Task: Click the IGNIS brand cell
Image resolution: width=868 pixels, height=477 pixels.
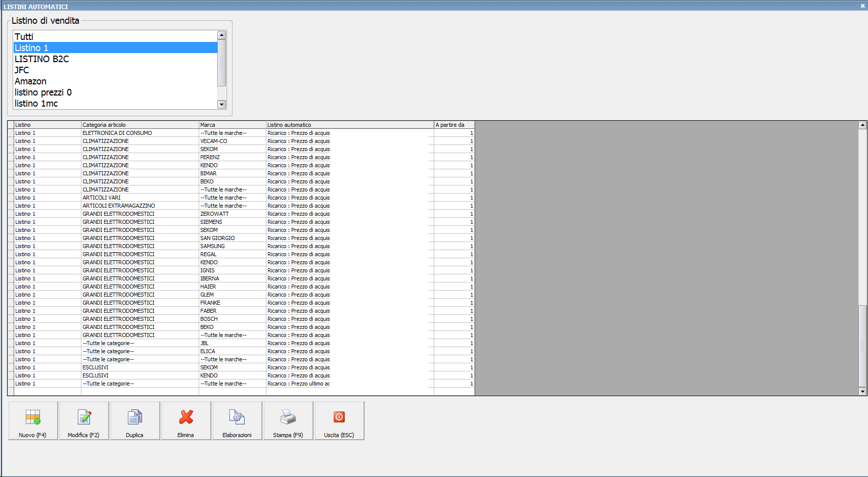Action: (233, 270)
